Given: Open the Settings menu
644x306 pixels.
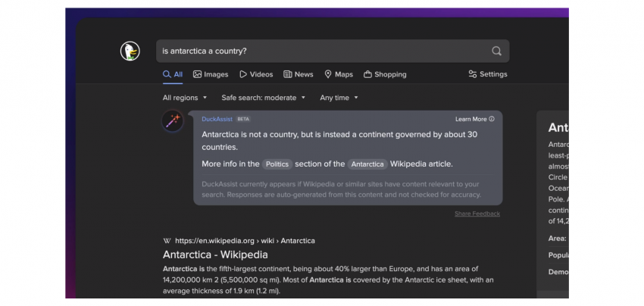Looking at the screenshot, I should pos(487,74).
